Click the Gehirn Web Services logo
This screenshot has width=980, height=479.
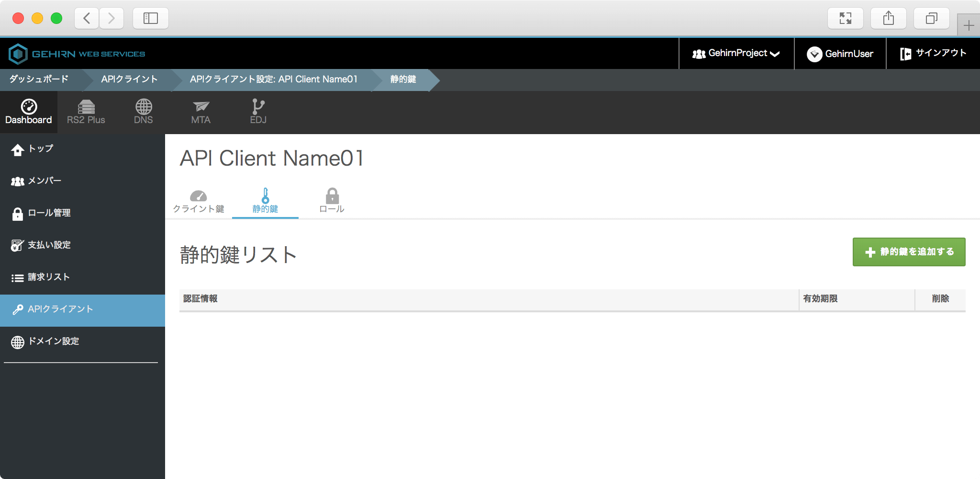pos(77,54)
